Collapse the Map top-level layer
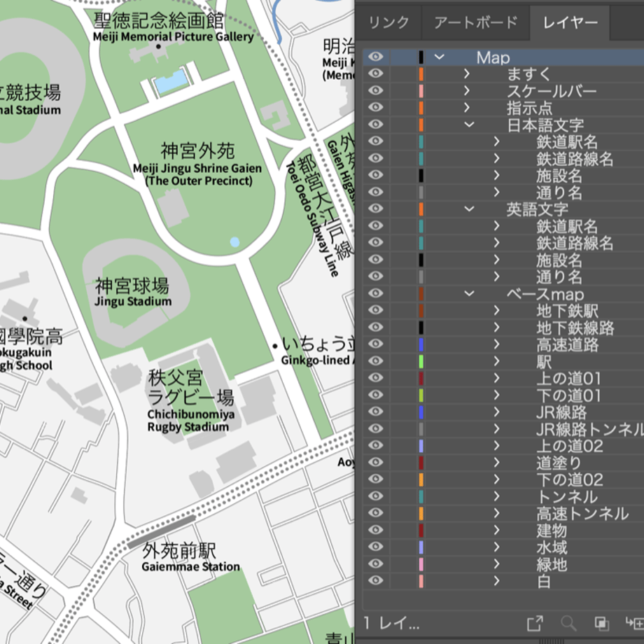 pyautogui.click(x=439, y=57)
